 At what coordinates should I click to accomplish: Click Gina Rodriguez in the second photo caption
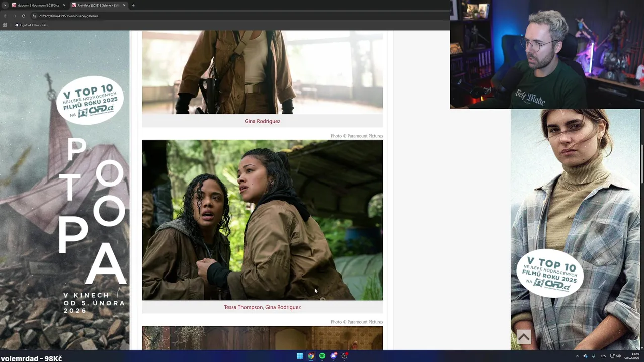point(283,307)
